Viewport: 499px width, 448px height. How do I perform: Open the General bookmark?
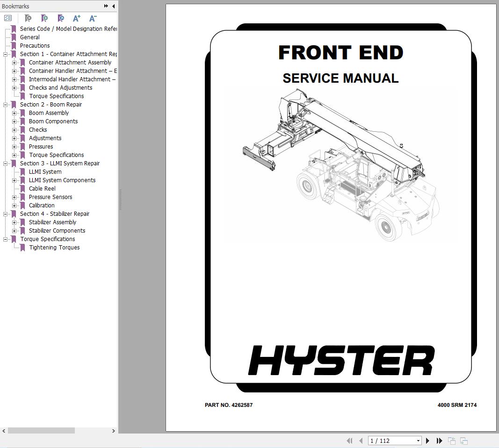click(x=29, y=37)
